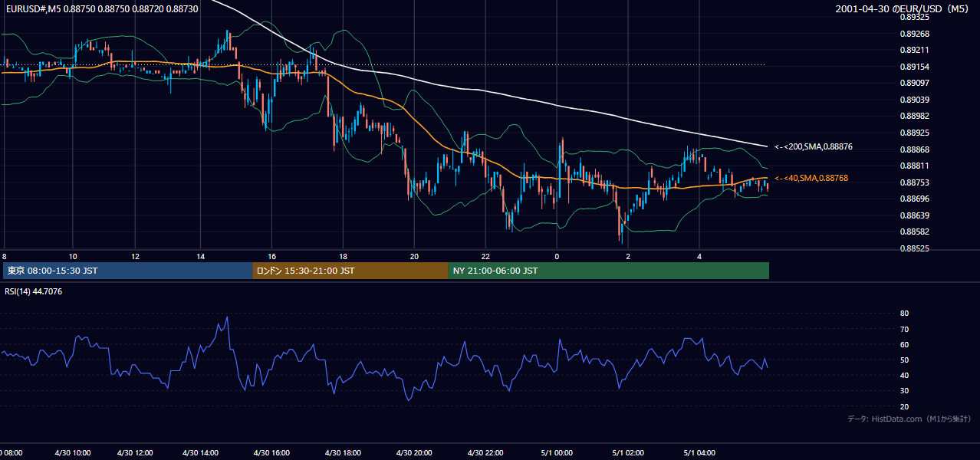Click price axis label 0.89325

pos(914,17)
